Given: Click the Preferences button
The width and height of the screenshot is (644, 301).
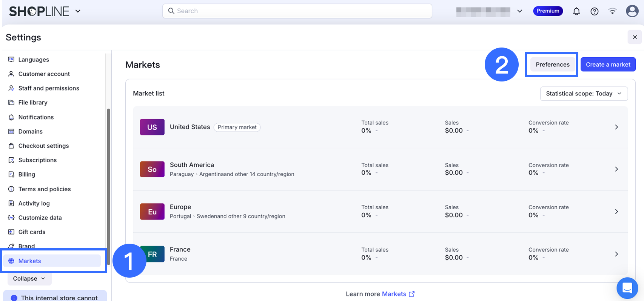Looking at the screenshot, I should [552, 64].
